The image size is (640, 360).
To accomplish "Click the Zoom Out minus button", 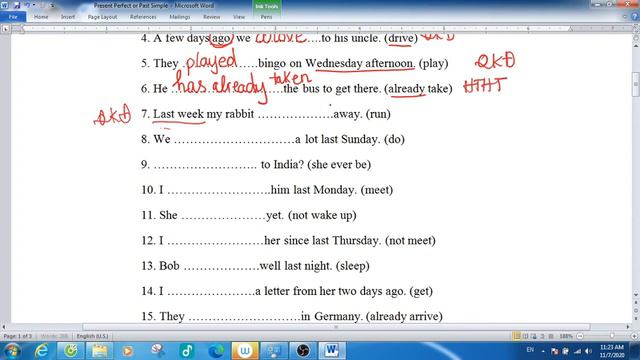I will pos(580,336).
